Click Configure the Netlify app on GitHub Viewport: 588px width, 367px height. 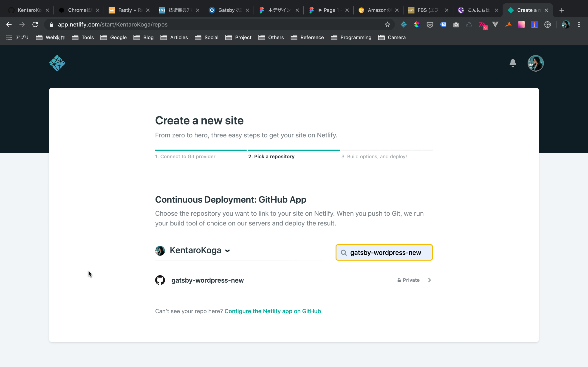click(273, 311)
